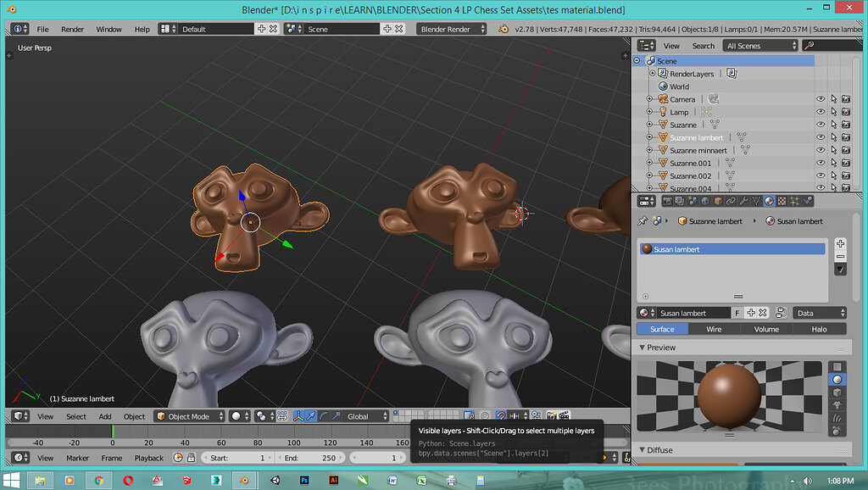This screenshot has width=868, height=490.
Task: Add a new material with the plus button
Action: [750, 313]
